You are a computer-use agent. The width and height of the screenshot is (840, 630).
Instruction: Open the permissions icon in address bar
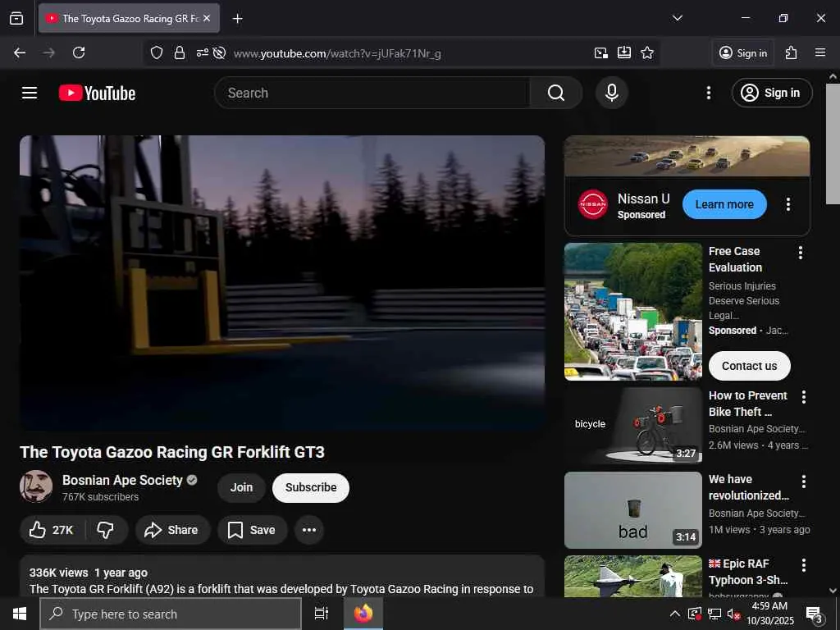pos(202,53)
